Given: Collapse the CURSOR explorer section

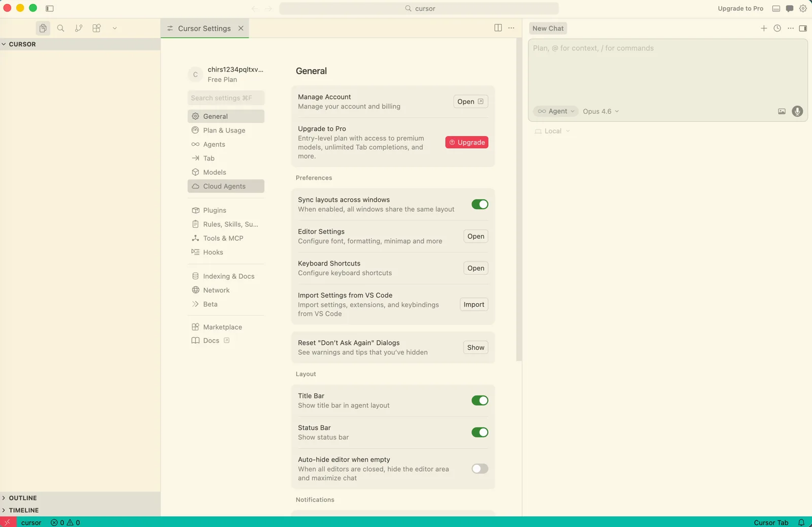Looking at the screenshot, I should tap(80, 44).
